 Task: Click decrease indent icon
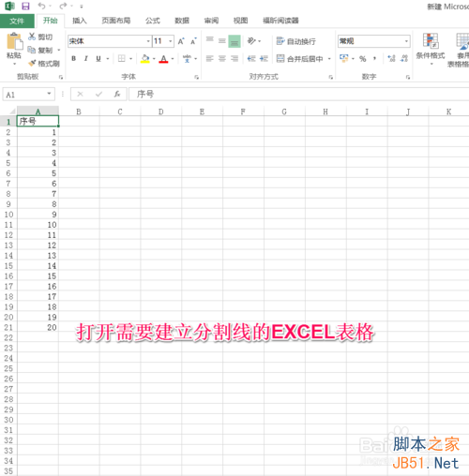(x=251, y=58)
